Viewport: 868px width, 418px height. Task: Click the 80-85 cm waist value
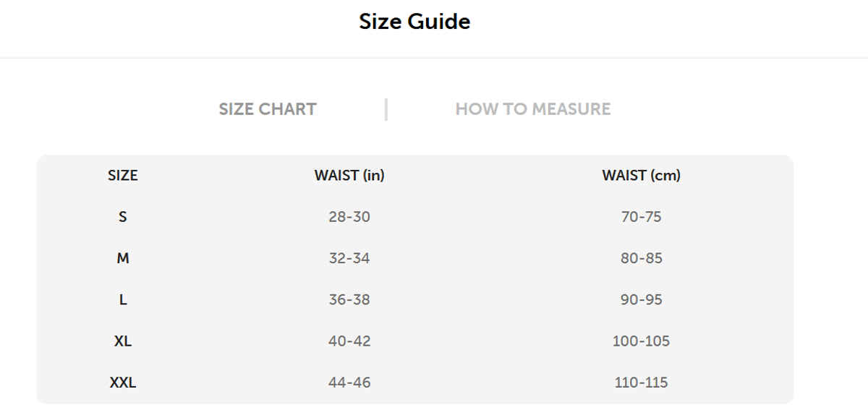coord(641,258)
